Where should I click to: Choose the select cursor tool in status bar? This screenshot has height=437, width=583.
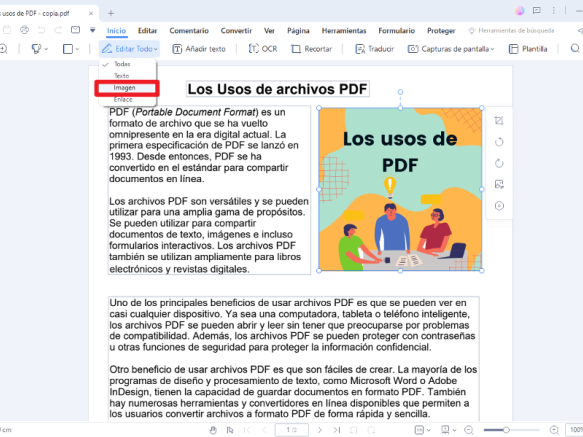point(230,430)
